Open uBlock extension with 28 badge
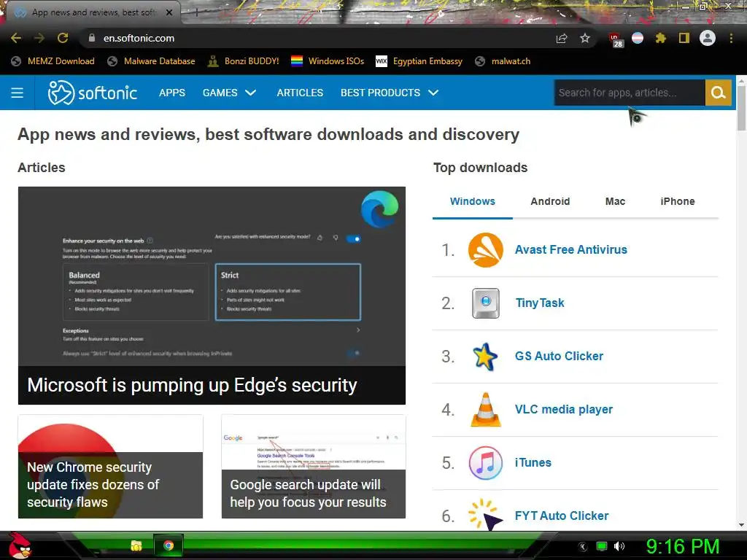This screenshot has width=747, height=560. point(616,39)
